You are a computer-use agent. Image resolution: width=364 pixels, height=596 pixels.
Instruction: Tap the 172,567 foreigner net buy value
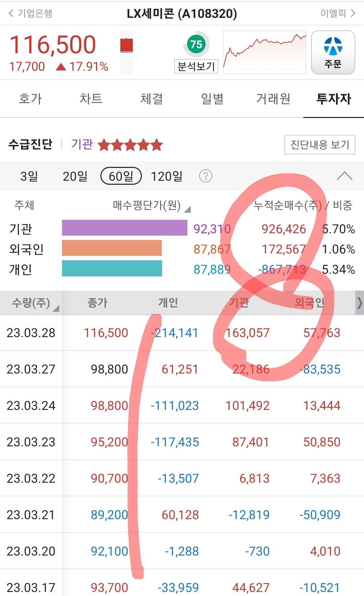pos(284,249)
